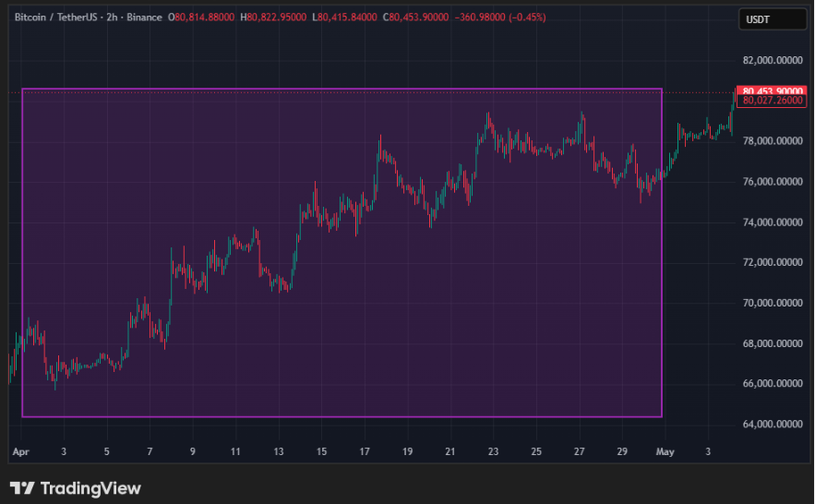Select the 80,027.26000 price label
Viewport: 815px width, 504px height.
772,101
